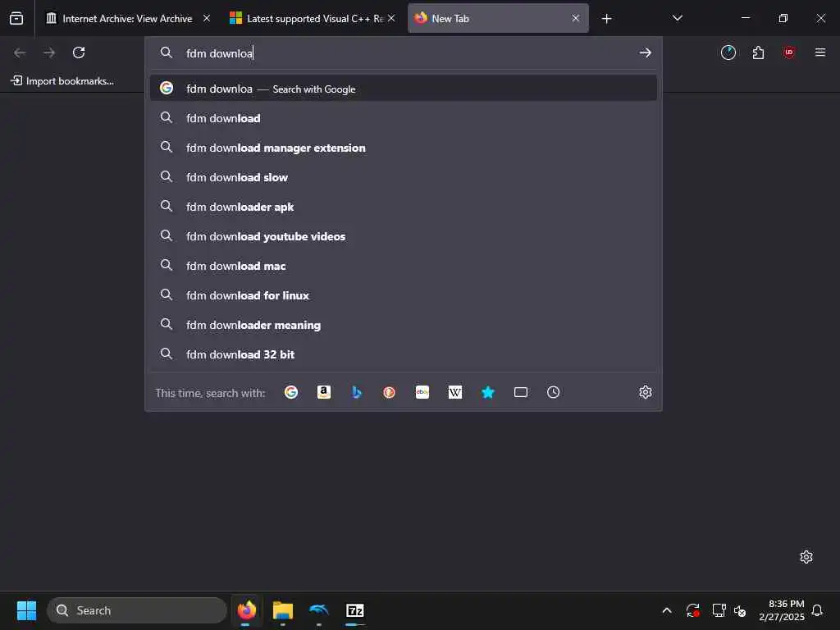Open File Explorer from the taskbar
The width and height of the screenshot is (840, 630).
click(283, 610)
